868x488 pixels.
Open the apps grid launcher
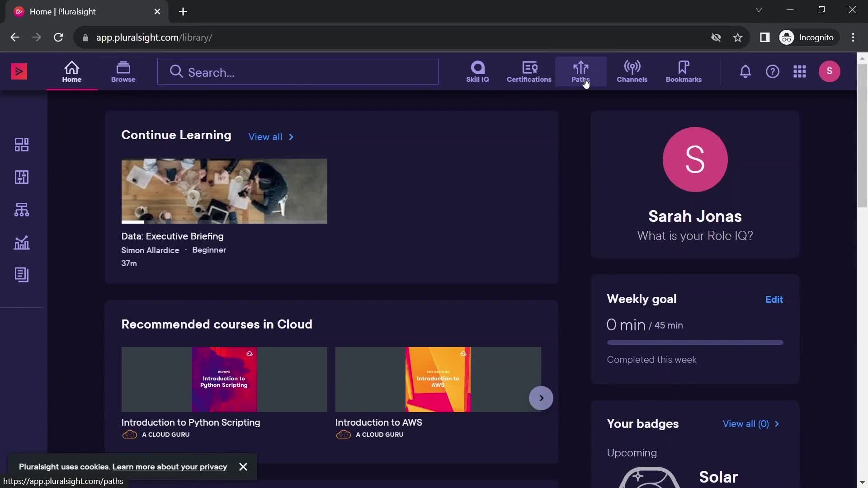tap(800, 71)
